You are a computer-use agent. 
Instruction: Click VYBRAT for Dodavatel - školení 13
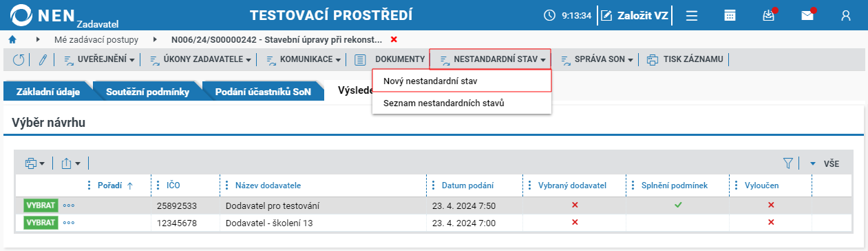coord(41,222)
